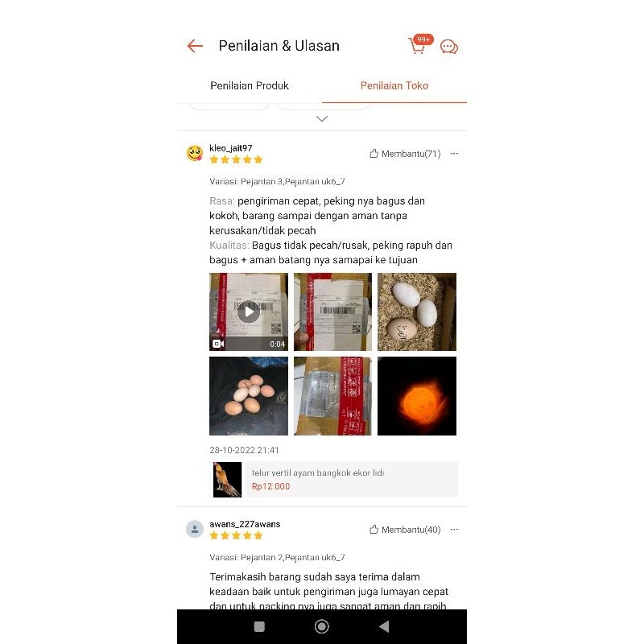
Task: Mark awans_227awans review as Membantu
Action: point(405,530)
